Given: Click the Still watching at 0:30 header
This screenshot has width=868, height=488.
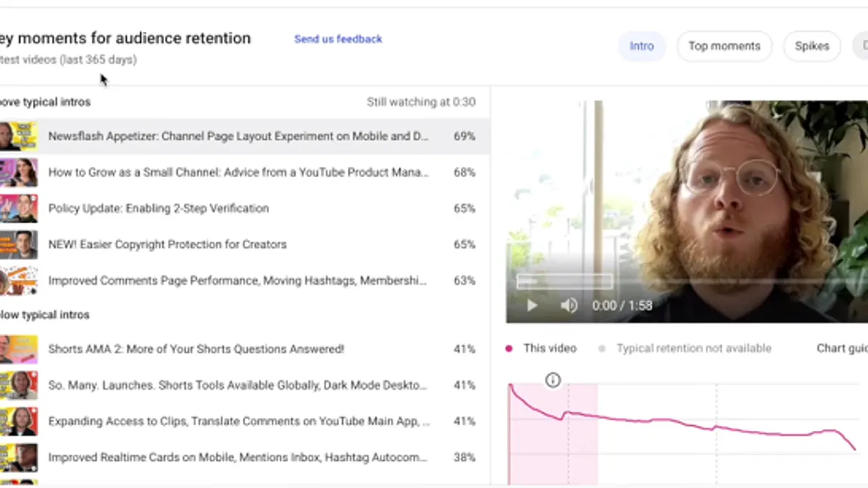Looking at the screenshot, I should (x=421, y=102).
